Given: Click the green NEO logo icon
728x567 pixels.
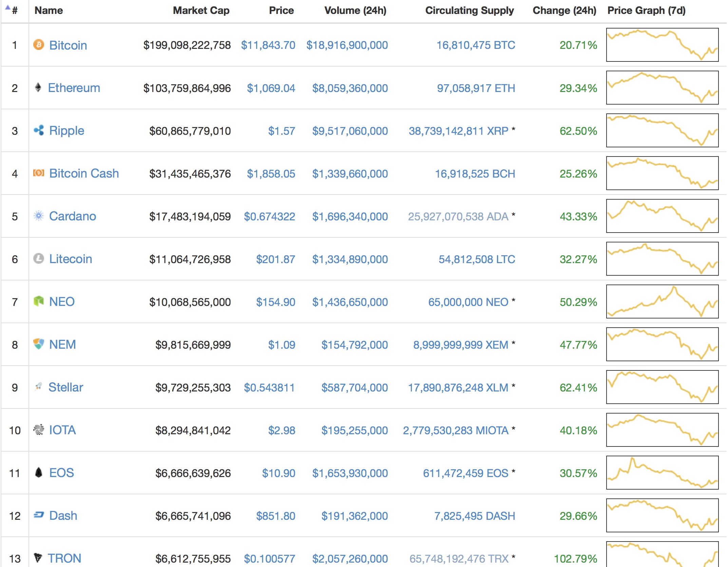Looking at the screenshot, I should point(39,301).
